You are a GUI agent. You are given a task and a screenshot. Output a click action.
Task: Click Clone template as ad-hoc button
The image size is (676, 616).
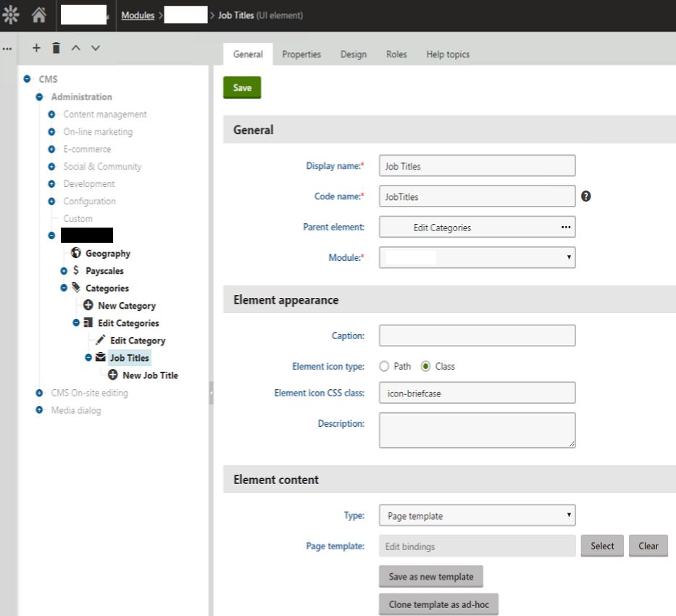(438, 604)
